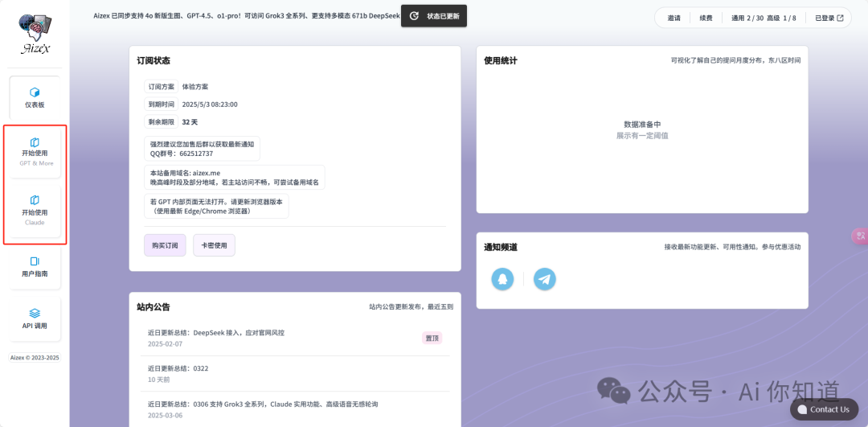The image size is (868, 427).
Task: Click the 置顶 pinned tag
Action: pos(432,338)
